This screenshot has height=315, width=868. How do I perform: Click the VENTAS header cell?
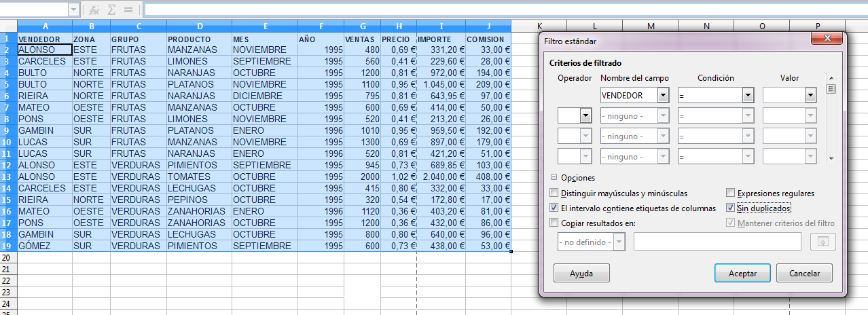tap(362, 39)
